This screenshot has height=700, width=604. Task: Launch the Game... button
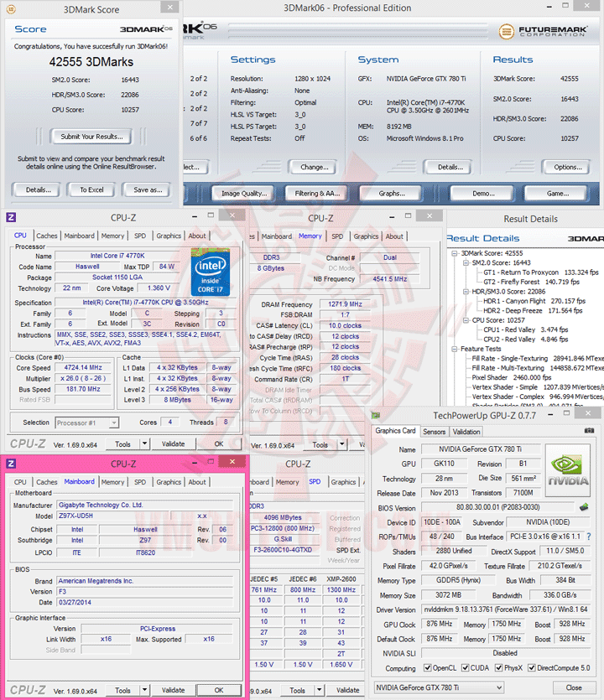557,194
